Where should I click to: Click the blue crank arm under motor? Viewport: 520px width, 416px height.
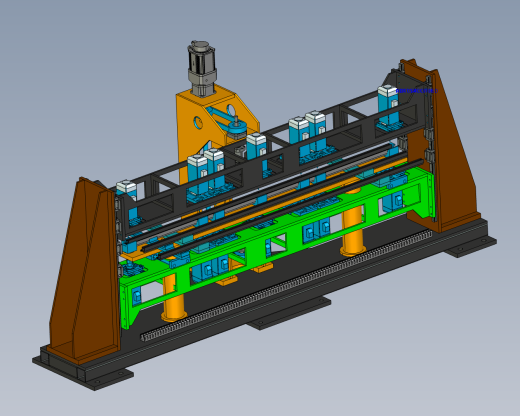(228, 122)
